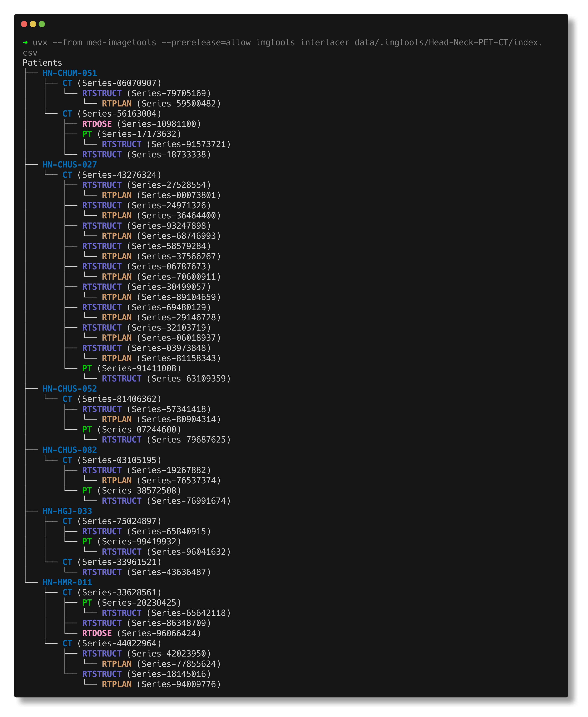588x717 pixels.
Task: Click CT row Series-33961521
Action: point(112,562)
